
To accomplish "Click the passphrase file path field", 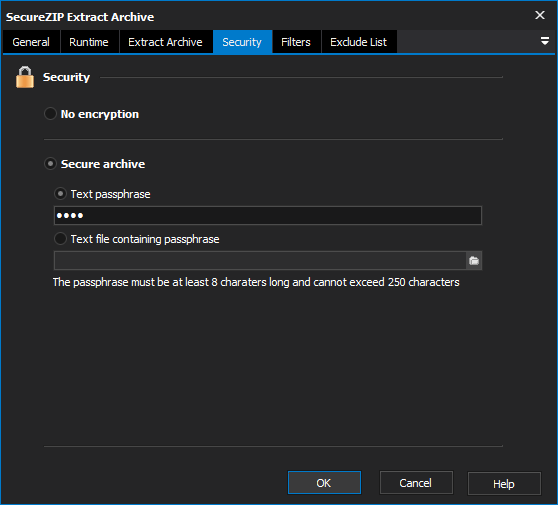I will pyautogui.click(x=260, y=261).
